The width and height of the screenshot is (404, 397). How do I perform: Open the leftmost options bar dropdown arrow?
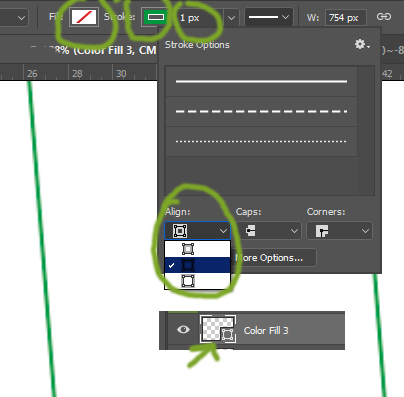click(22, 18)
